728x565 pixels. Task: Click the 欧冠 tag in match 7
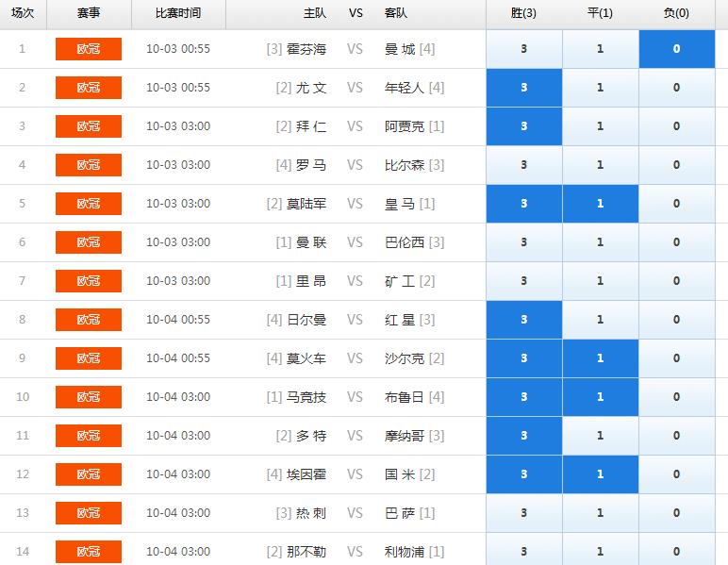pos(89,281)
